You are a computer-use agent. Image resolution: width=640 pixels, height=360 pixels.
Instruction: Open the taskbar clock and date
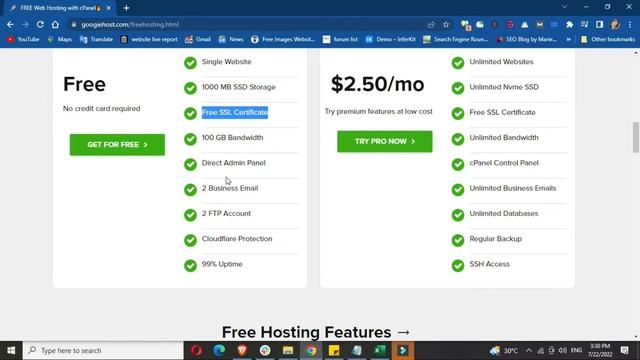pos(600,350)
